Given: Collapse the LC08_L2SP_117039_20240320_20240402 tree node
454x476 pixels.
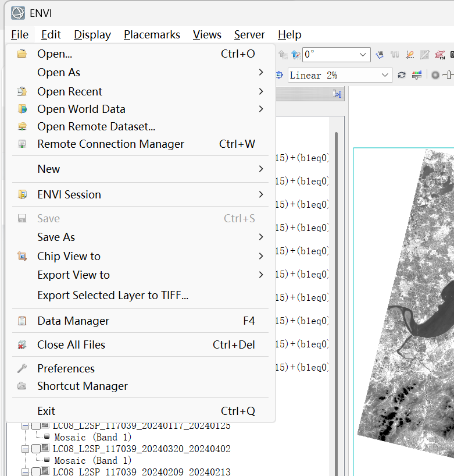Looking at the screenshot, I should pos(25,449).
